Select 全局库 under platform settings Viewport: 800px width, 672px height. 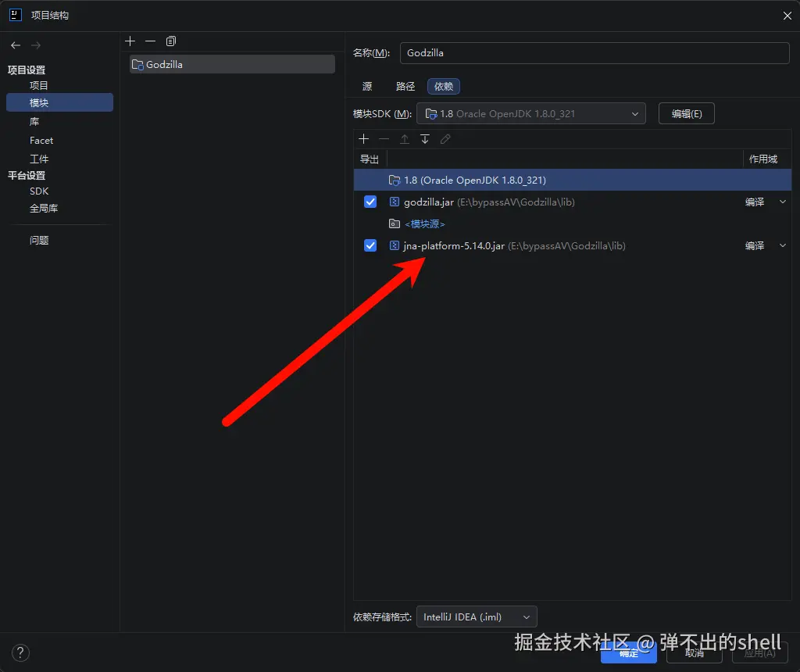pos(44,208)
